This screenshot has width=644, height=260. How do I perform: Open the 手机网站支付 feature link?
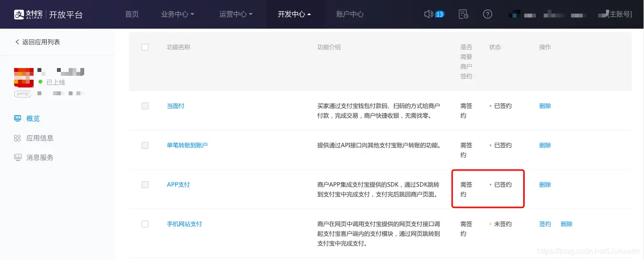tap(184, 224)
